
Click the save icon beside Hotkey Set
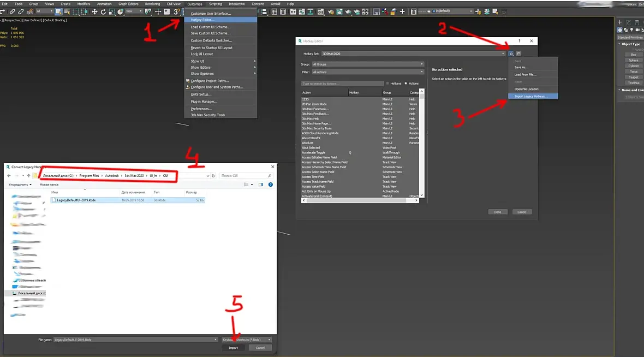point(518,54)
